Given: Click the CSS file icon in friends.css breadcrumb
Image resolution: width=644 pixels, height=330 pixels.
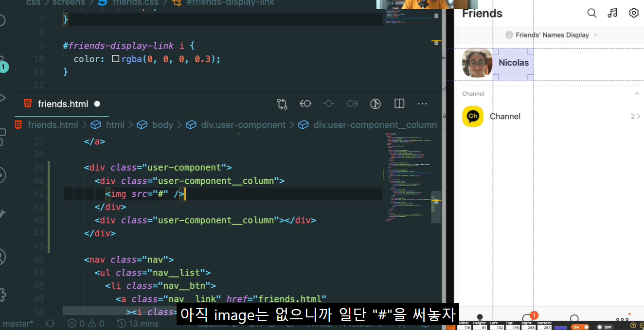Looking at the screenshot, I should (x=103, y=2).
